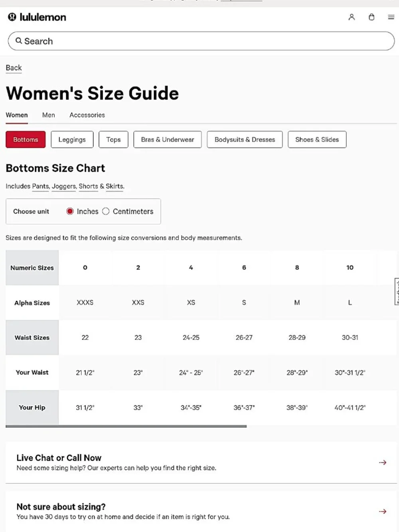Select the Bras & Underwear category button

[168, 140]
